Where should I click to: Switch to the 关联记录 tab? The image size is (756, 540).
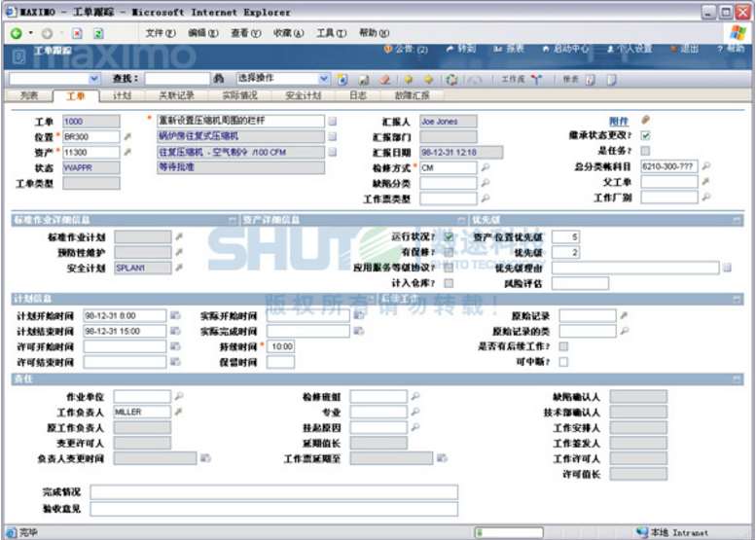pyautogui.click(x=176, y=95)
